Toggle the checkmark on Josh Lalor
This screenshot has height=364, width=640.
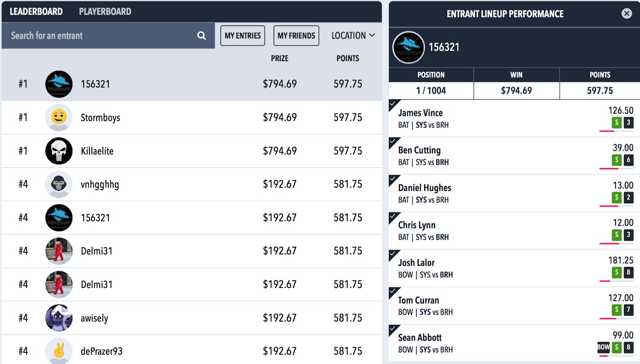point(393,254)
